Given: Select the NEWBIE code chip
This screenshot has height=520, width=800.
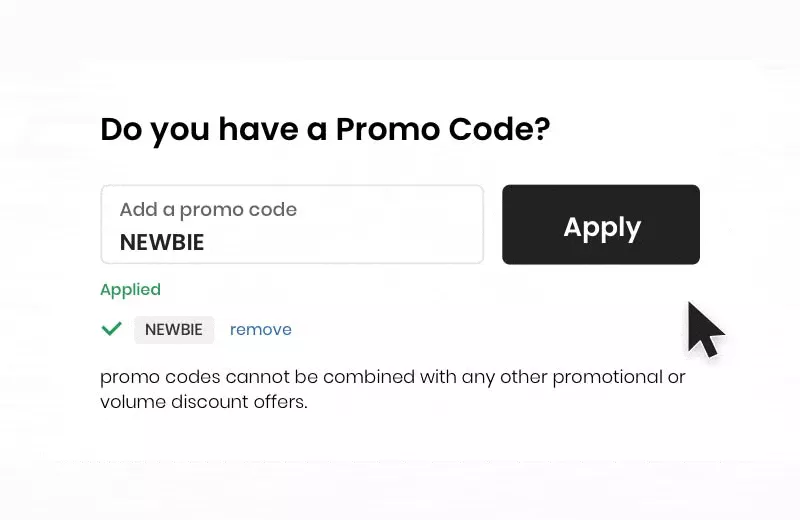Looking at the screenshot, I should [174, 330].
